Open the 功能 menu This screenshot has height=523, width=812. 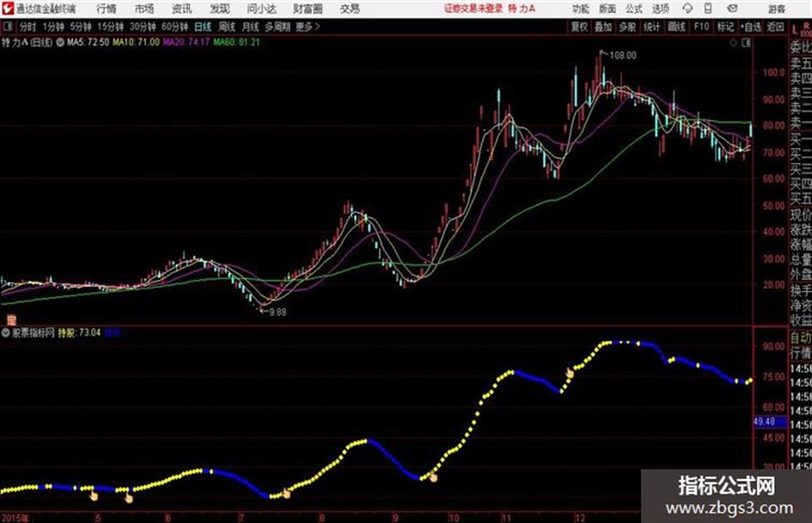(581, 9)
